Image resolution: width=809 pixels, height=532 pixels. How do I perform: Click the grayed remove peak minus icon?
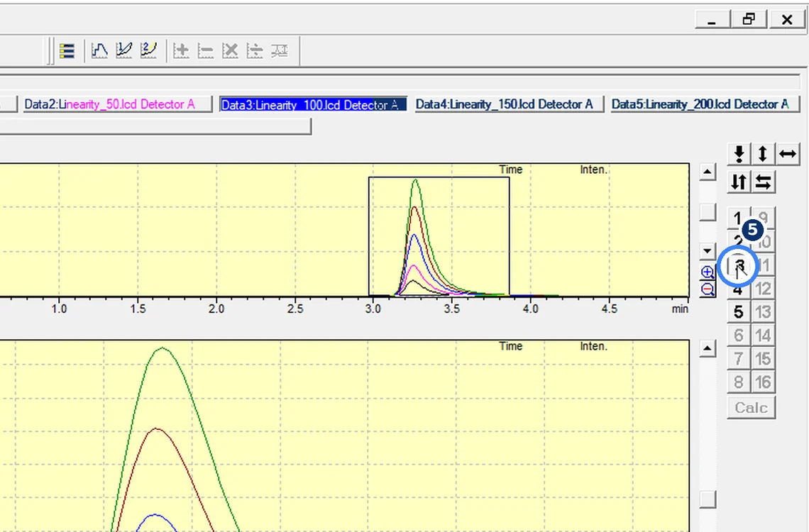point(205,50)
